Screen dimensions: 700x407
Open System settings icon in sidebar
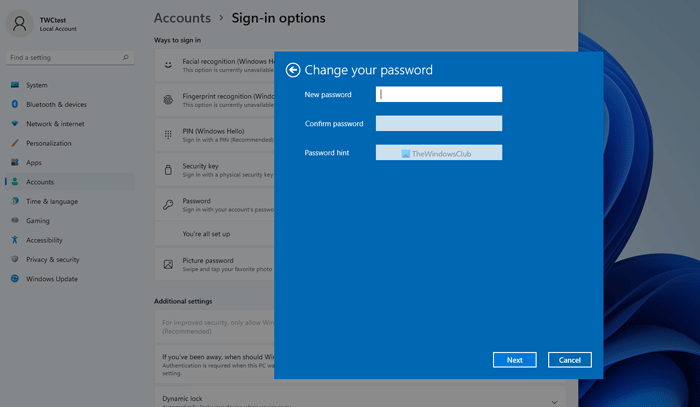coord(15,85)
